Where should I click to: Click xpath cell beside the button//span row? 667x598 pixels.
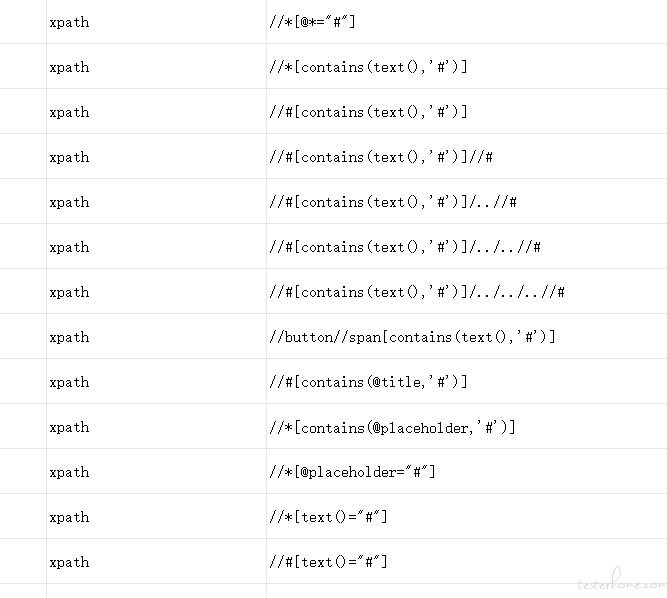[157, 336]
